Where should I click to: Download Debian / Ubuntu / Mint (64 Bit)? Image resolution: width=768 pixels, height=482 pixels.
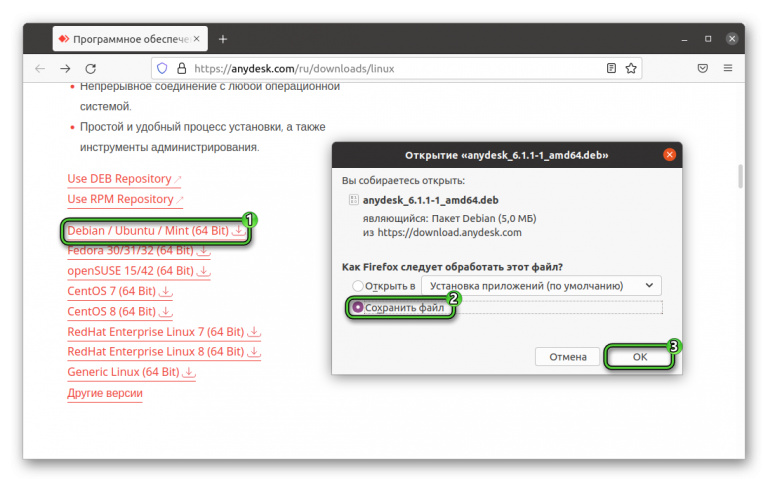[x=156, y=231]
